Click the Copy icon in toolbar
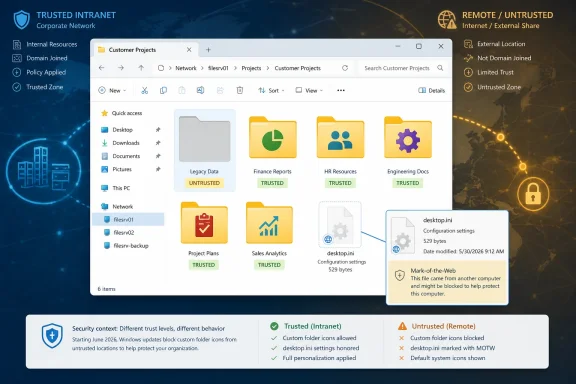 tap(163, 90)
